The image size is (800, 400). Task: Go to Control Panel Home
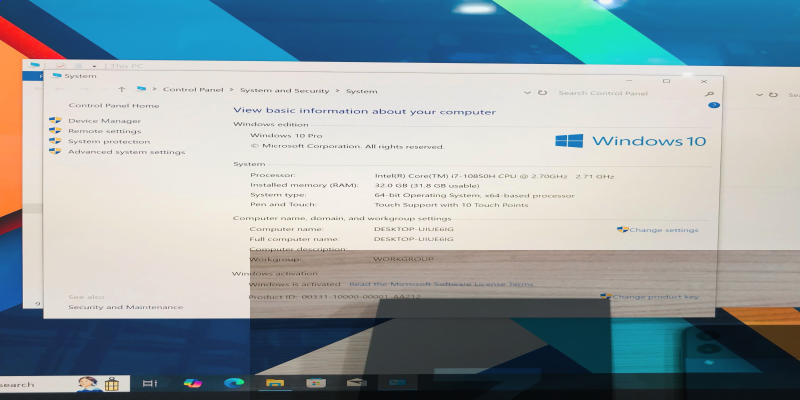114,106
